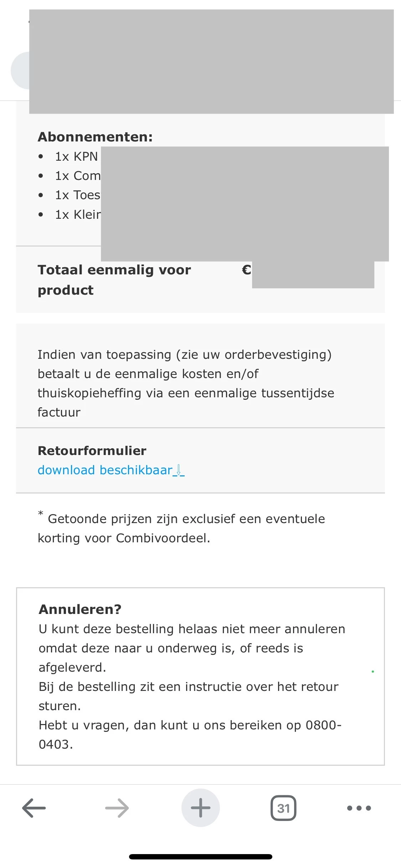This screenshot has width=401, height=868.
Task: Tap the 'Abonnementen:' heading
Action: pos(95,137)
